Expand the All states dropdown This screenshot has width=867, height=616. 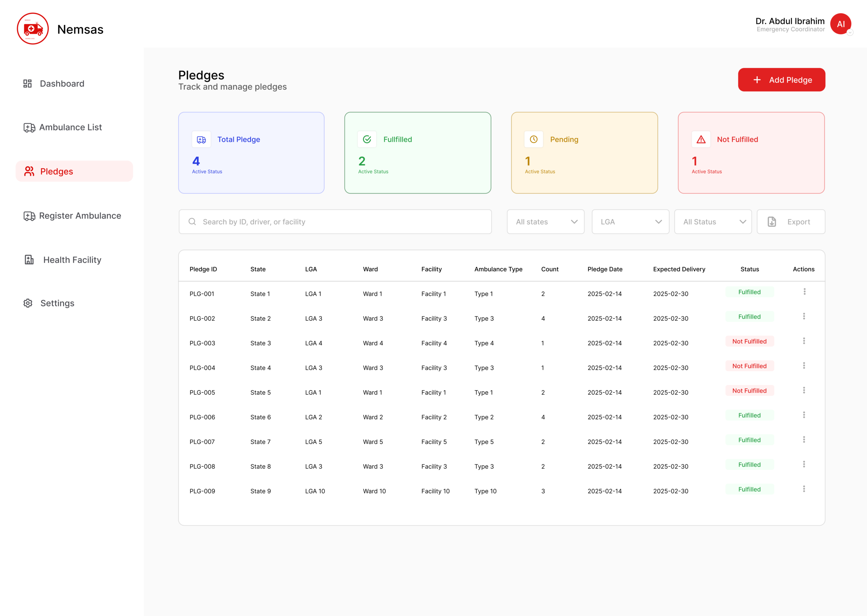546,222
